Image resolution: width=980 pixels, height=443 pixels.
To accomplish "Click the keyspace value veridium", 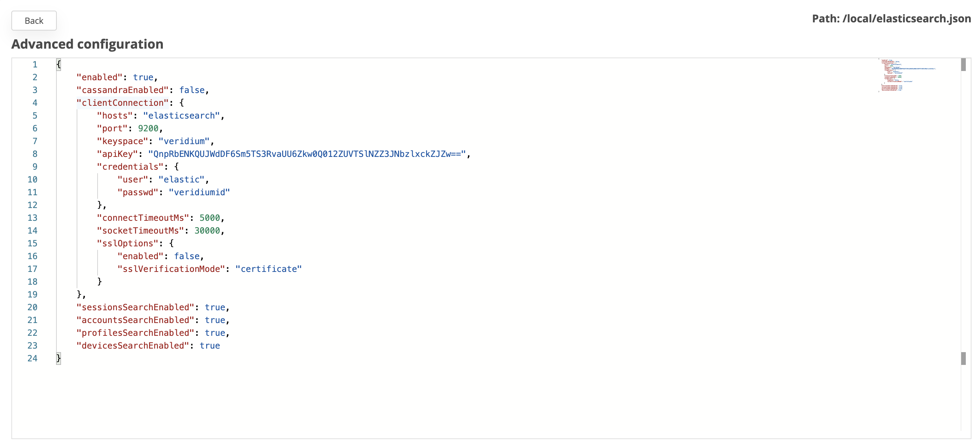I will (185, 141).
